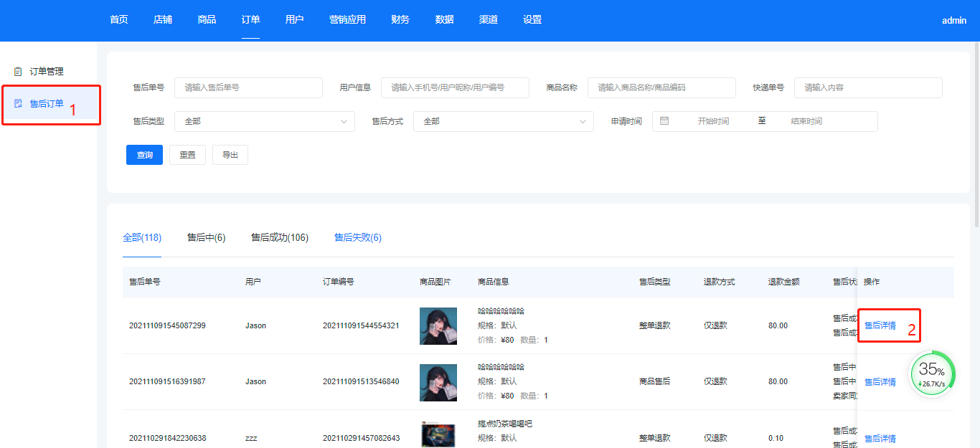This screenshot has width=980, height=448.
Task: Click the 重置 button
Action: point(187,155)
